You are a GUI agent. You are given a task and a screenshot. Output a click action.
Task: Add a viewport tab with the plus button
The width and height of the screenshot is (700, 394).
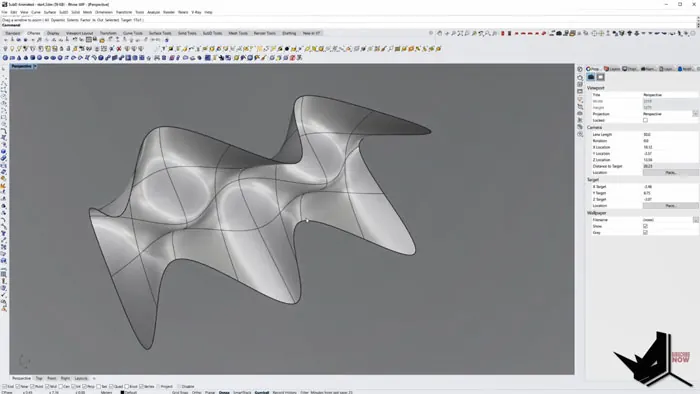pos(94,378)
